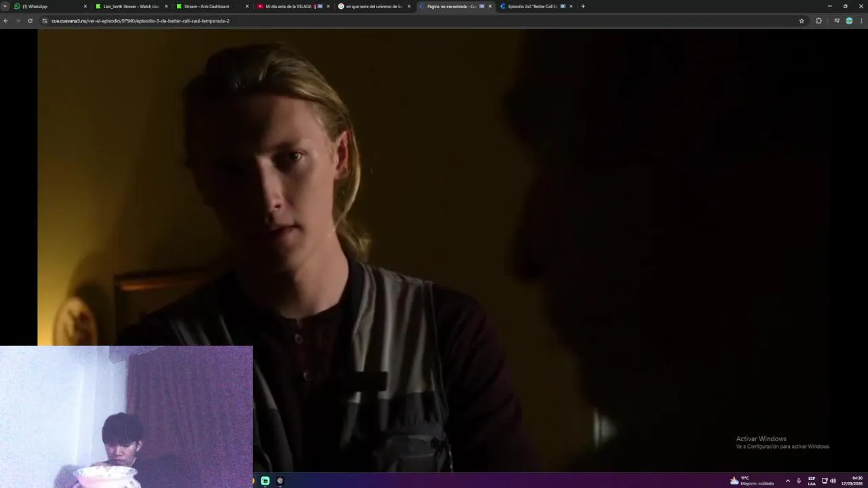Close the Página no encontrada tab
Screen dimensions: 868x488
(490, 6)
